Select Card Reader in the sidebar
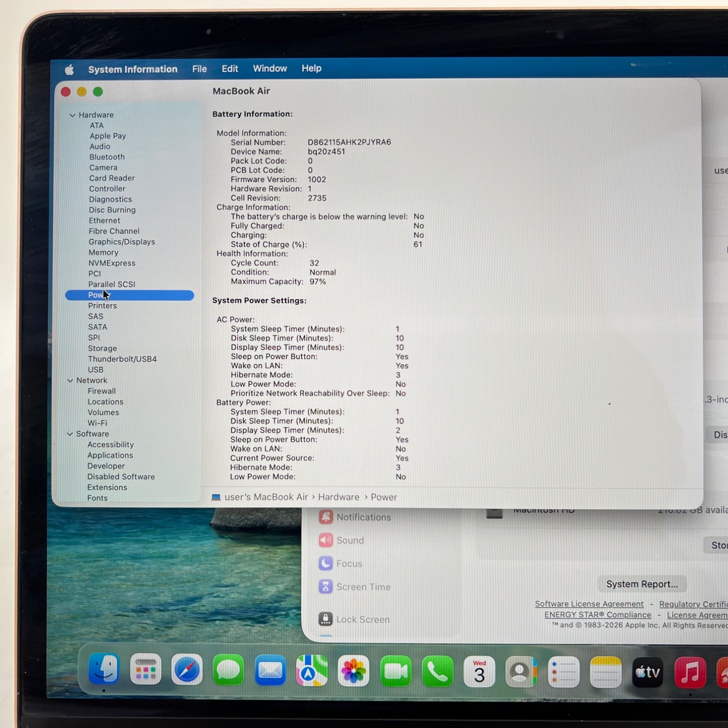Image resolution: width=728 pixels, height=728 pixels. click(x=112, y=178)
